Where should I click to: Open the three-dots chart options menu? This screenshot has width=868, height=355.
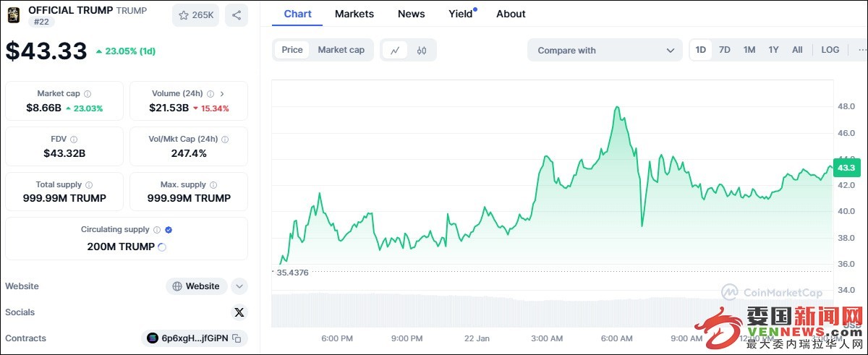[x=861, y=50]
